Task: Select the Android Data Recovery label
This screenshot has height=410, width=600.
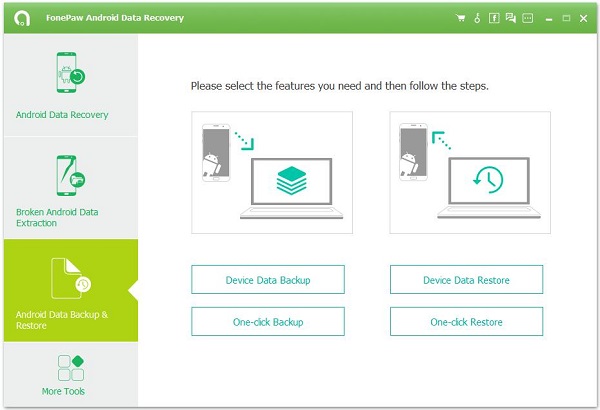Action: 62,115
